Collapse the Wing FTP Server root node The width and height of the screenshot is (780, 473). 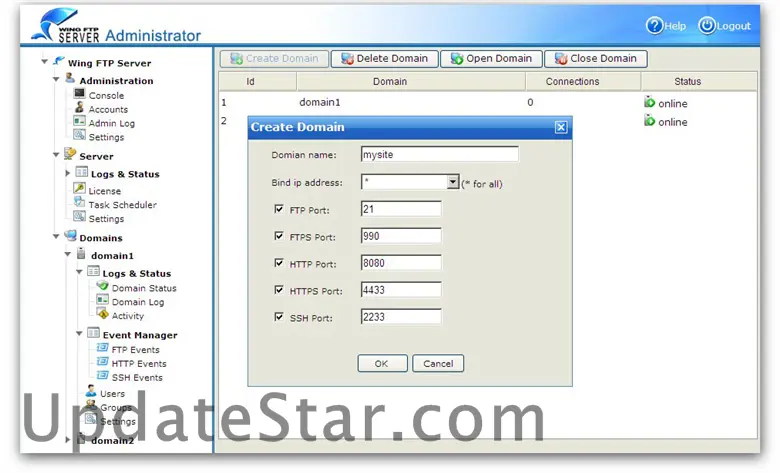pyautogui.click(x=44, y=62)
